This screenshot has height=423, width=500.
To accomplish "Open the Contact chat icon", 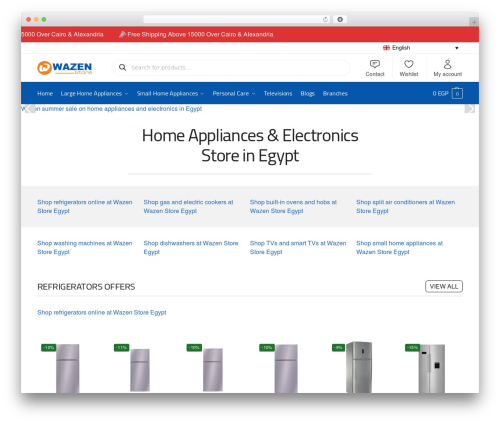I will pos(375,64).
